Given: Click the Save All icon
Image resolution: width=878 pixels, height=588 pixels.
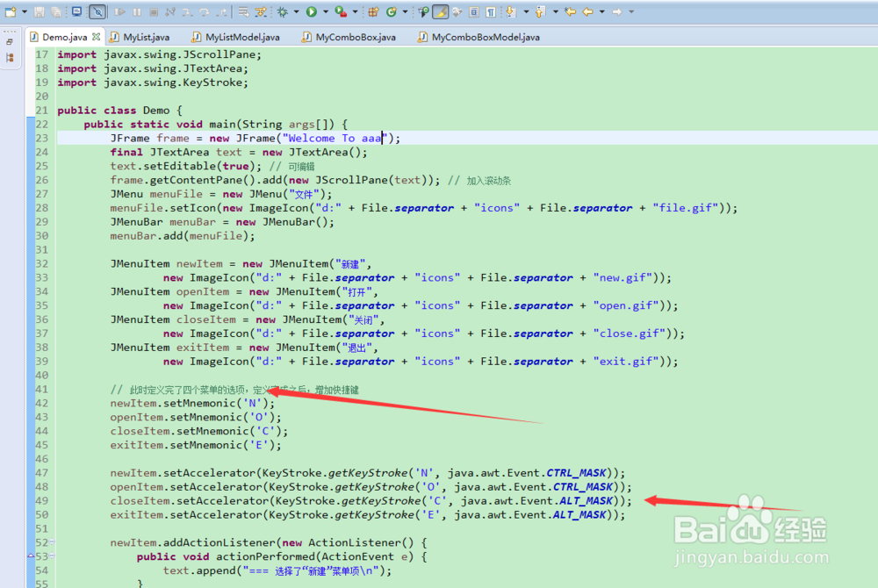Looking at the screenshot, I should (x=56, y=11).
